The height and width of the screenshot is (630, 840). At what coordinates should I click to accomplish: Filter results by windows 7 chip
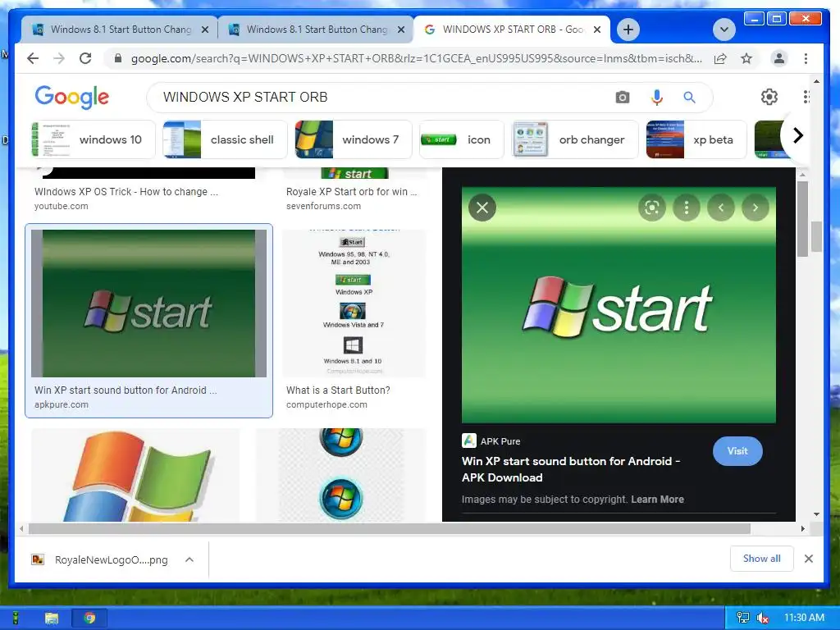point(354,139)
